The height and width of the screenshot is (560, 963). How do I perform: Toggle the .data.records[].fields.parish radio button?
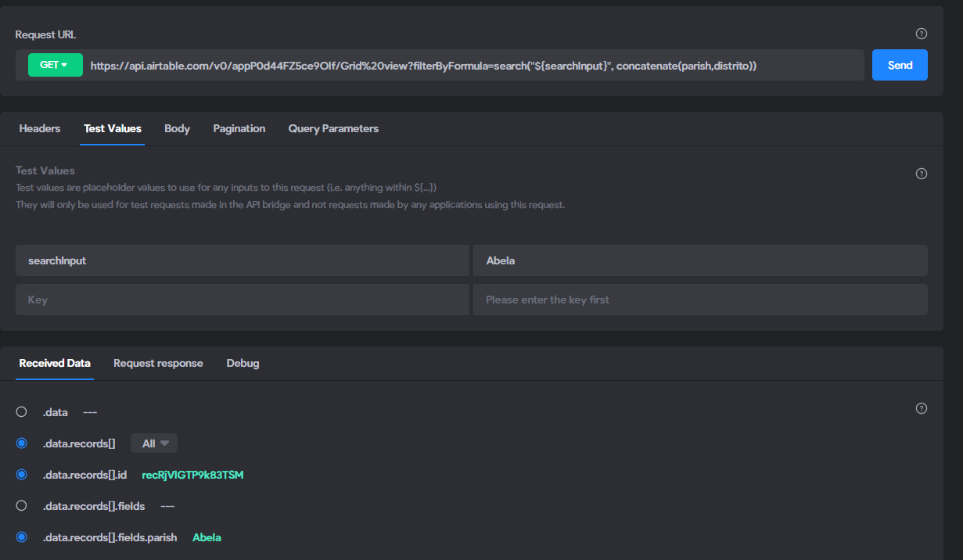[x=22, y=537]
